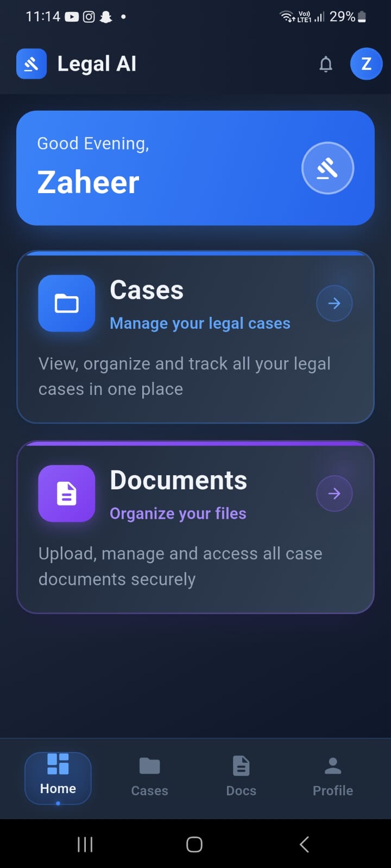Tap the Cases card title
This screenshot has height=868, width=391.
(147, 290)
